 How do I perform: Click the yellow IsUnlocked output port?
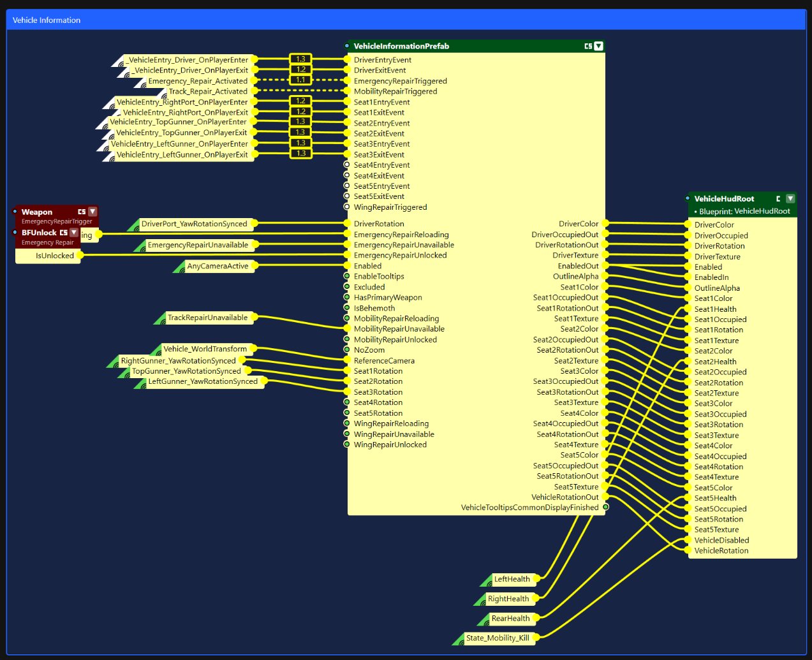80,255
